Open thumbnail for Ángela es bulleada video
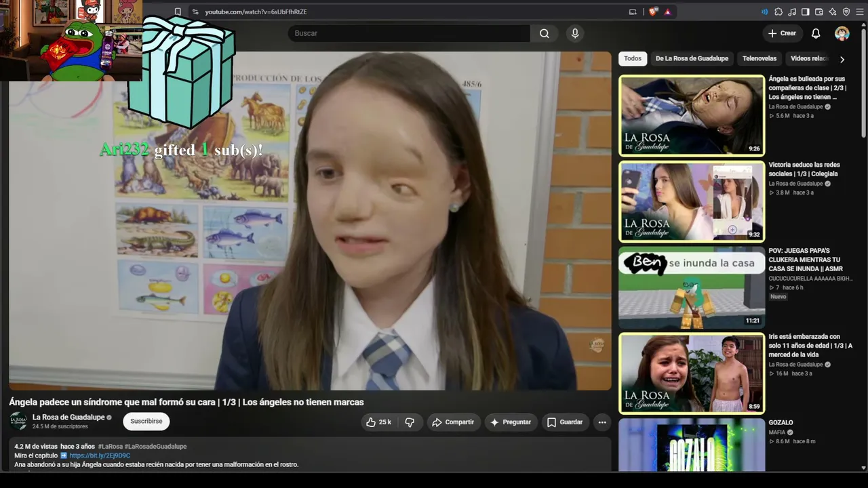 (692, 115)
